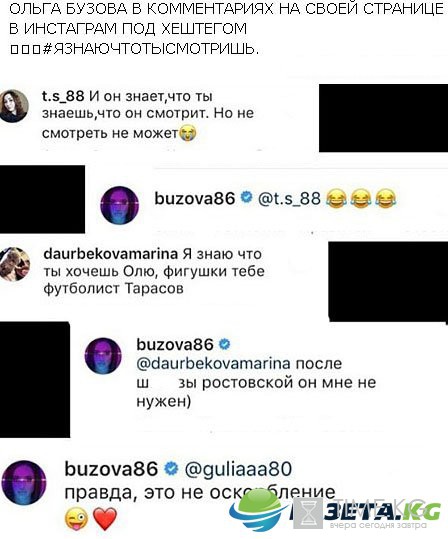Click the t.s_88 username in first comment
The width and height of the screenshot is (448, 539).
point(63,96)
